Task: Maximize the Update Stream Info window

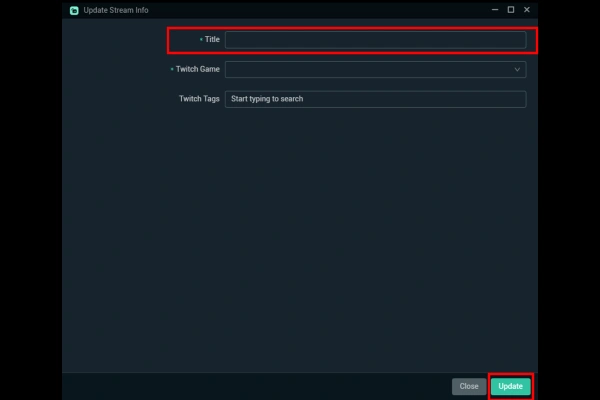Action: 511,10
